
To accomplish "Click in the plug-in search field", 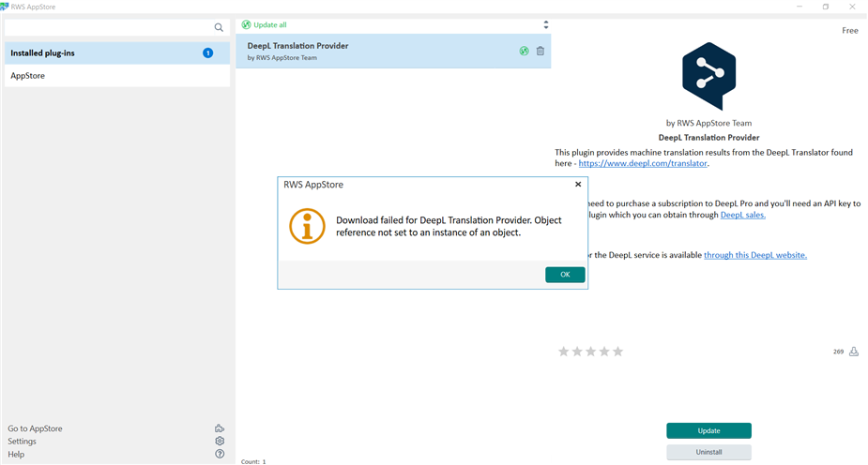I will 108,28.
